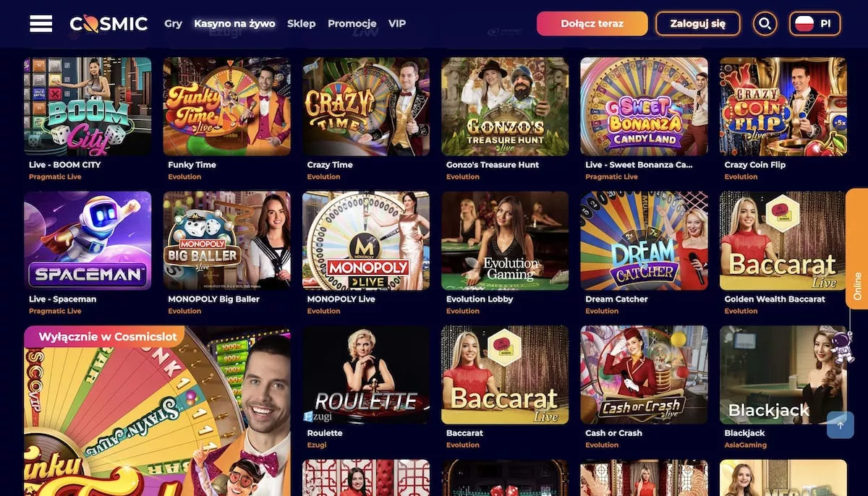Open the PL language selector
This screenshot has height=496, width=868.
[814, 24]
